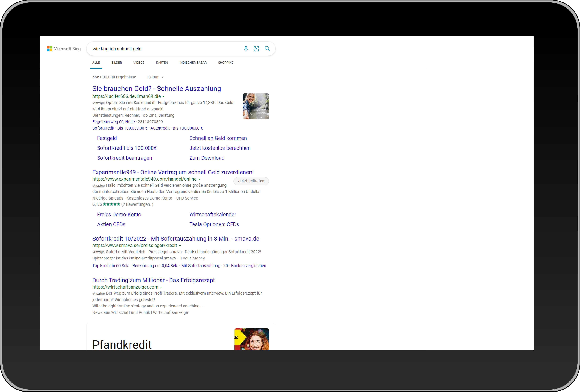This screenshot has height=392, width=580.
Task: Expand arrow next to lucifer666.devilman69.die URL
Action: (x=163, y=97)
